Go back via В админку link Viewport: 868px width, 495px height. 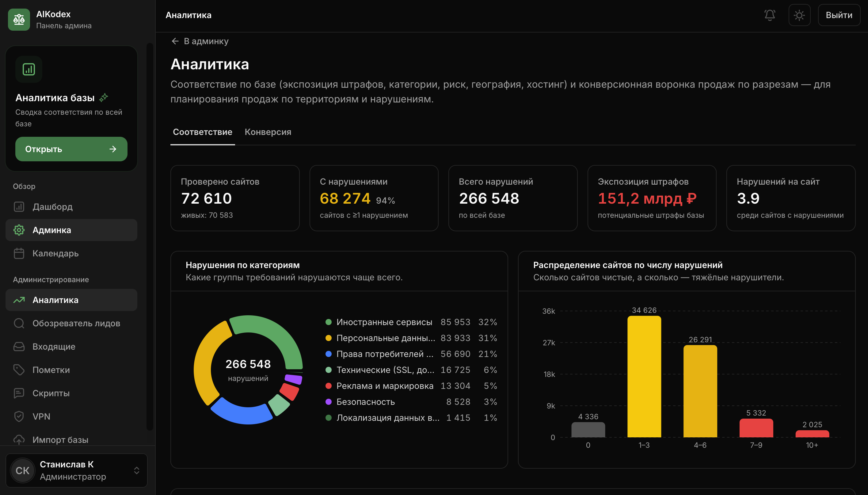click(x=200, y=41)
